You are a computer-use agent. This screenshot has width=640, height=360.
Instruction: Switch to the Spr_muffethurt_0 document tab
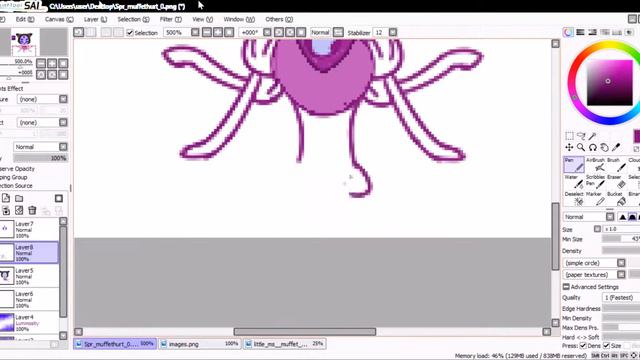point(115,344)
